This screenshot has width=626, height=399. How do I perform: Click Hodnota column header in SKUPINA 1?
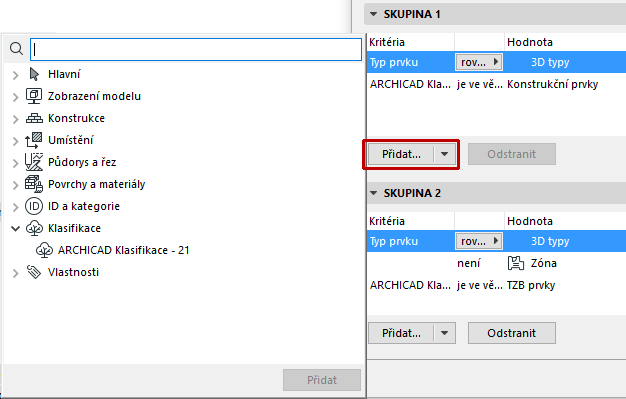coord(530,42)
